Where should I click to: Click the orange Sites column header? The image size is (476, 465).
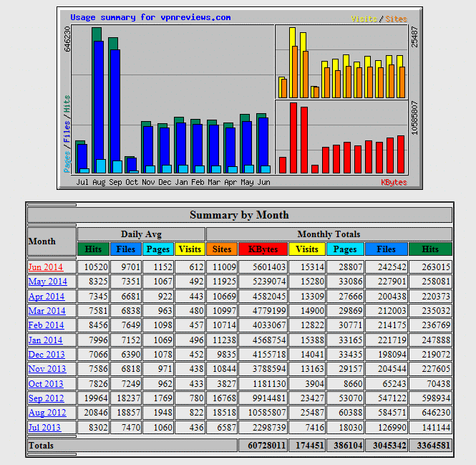[x=222, y=249]
